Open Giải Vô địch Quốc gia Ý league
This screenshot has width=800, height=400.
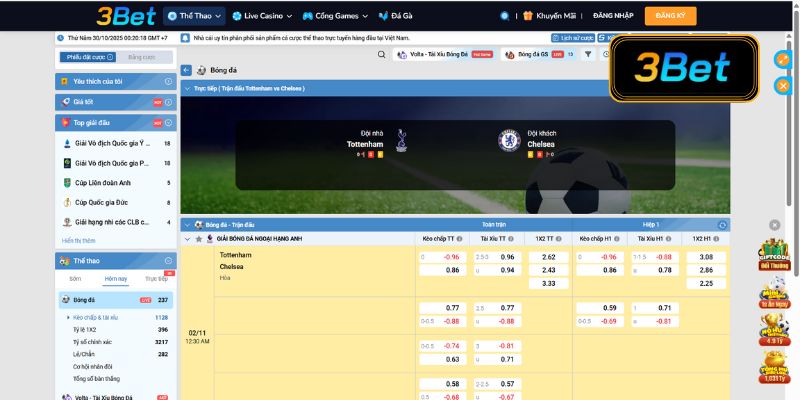(116, 143)
